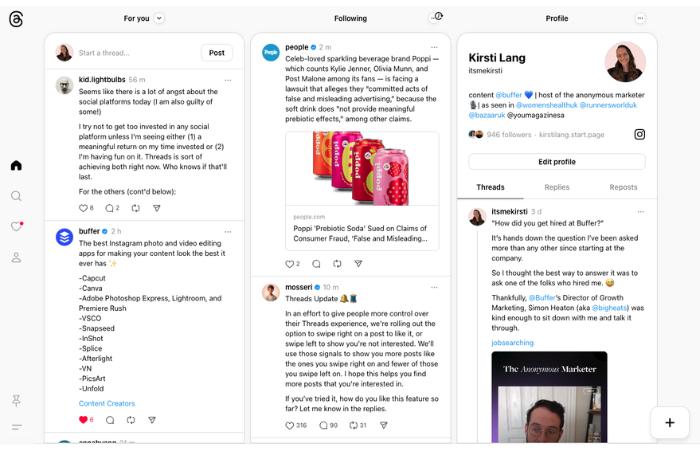
Task: Open Activity heart icon in sidebar
Action: (x=16, y=227)
